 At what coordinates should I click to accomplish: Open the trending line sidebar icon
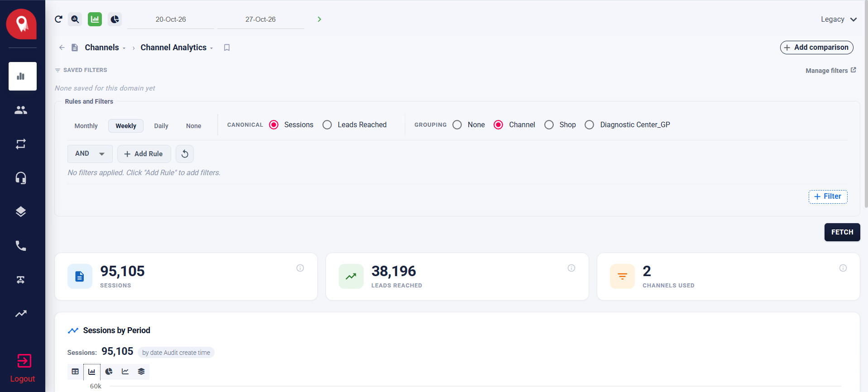(x=21, y=314)
